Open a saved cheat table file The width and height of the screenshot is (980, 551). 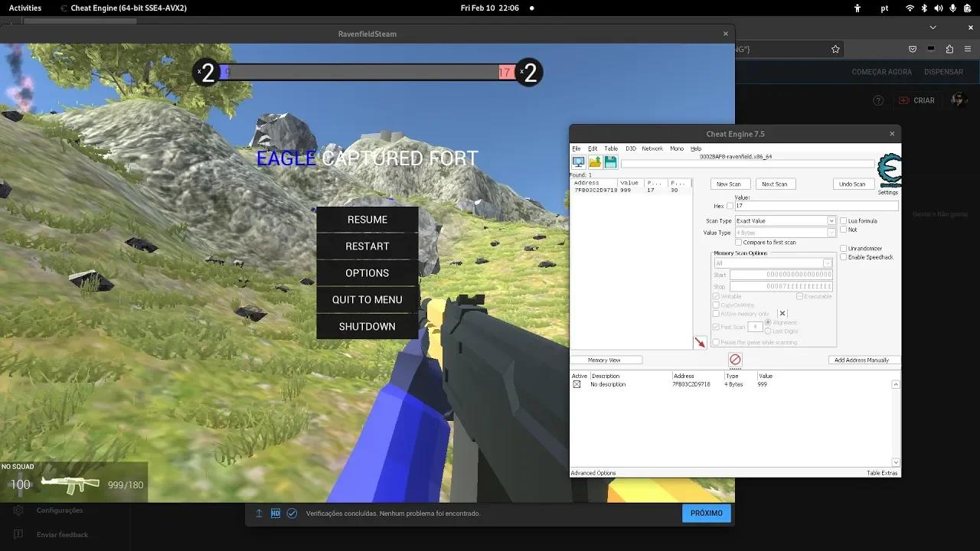[x=596, y=161]
